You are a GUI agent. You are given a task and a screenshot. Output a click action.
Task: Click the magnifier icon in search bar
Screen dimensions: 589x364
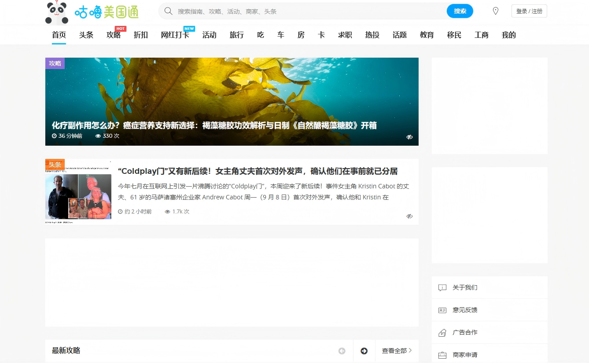click(168, 11)
